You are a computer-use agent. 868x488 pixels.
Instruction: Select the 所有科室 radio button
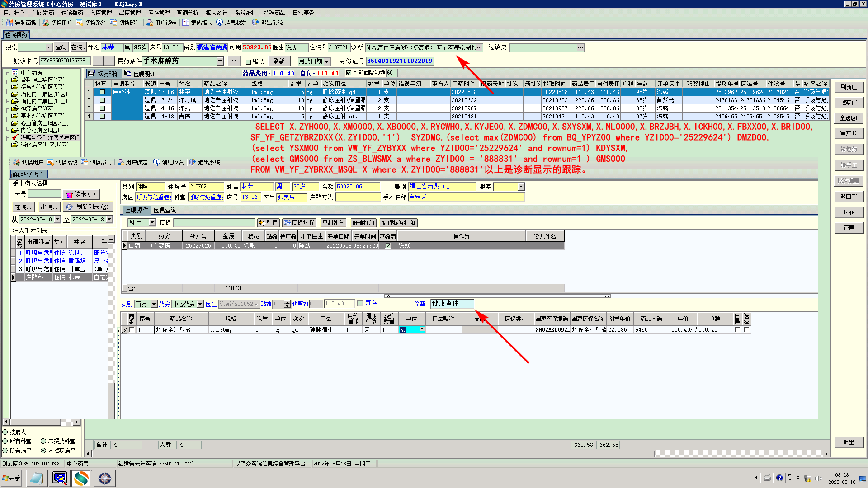[5, 441]
